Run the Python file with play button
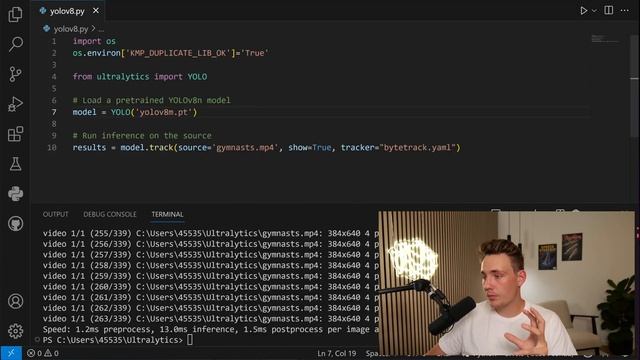The image size is (640, 360). click(x=584, y=11)
